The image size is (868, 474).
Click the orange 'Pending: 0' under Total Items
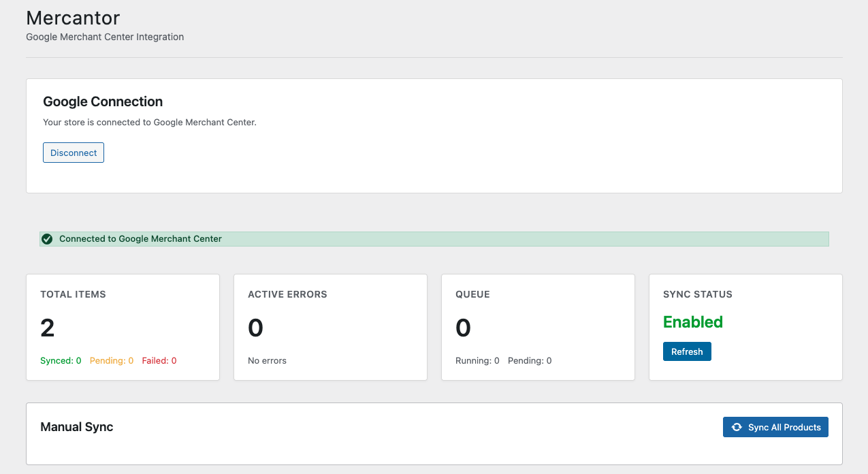[x=112, y=361]
